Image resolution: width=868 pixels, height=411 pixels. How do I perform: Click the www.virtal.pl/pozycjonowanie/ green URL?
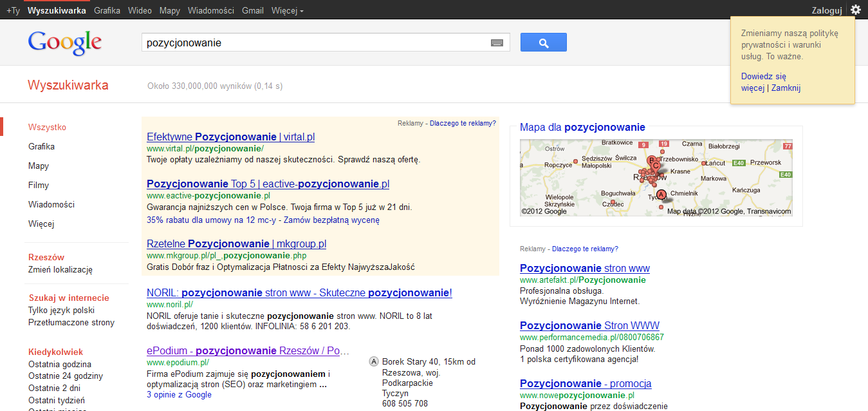pos(205,148)
